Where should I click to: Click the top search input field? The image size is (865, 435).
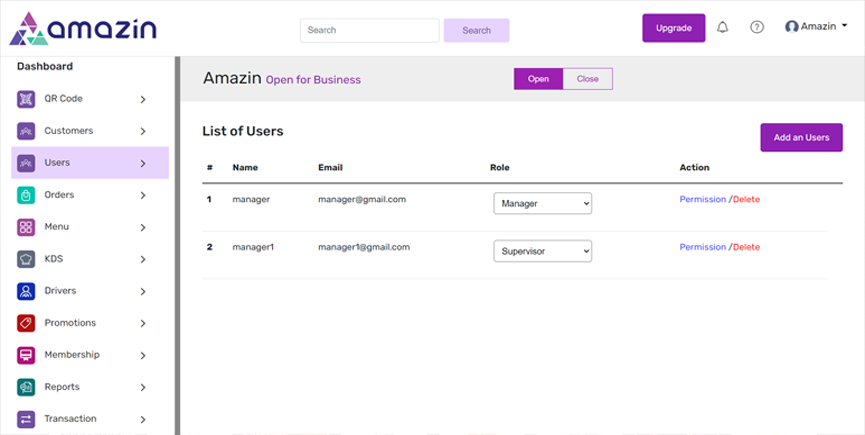369,30
